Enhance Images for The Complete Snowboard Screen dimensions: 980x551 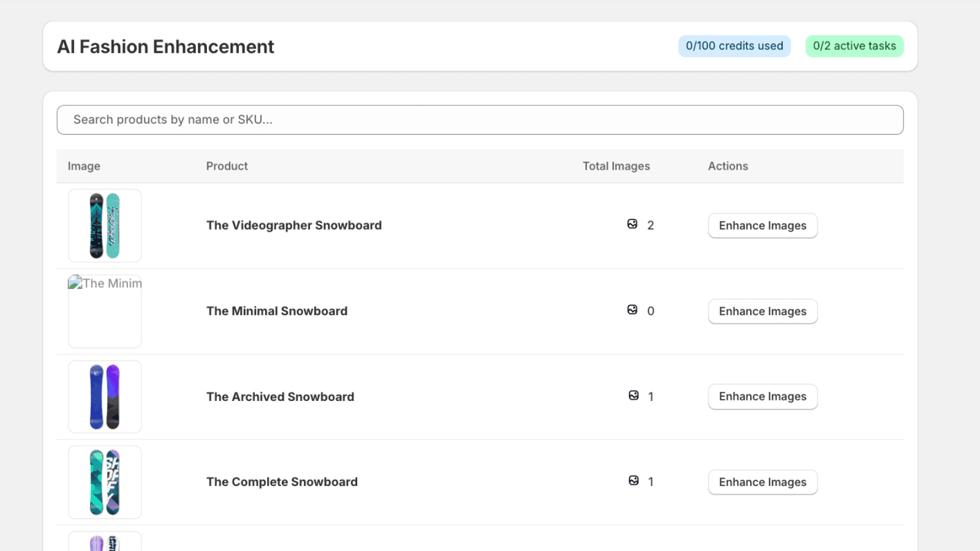[763, 482]
